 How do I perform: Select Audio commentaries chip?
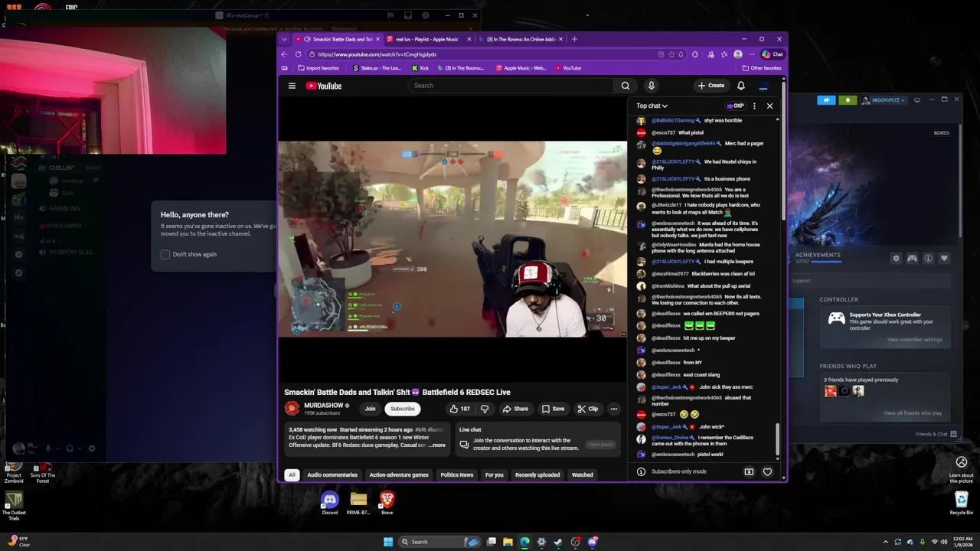(332, 474)
